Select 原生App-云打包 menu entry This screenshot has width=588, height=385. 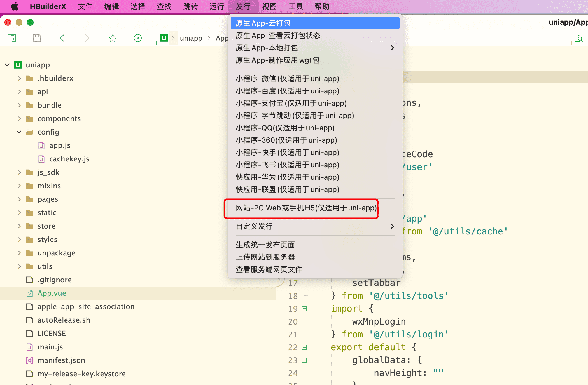315,23
